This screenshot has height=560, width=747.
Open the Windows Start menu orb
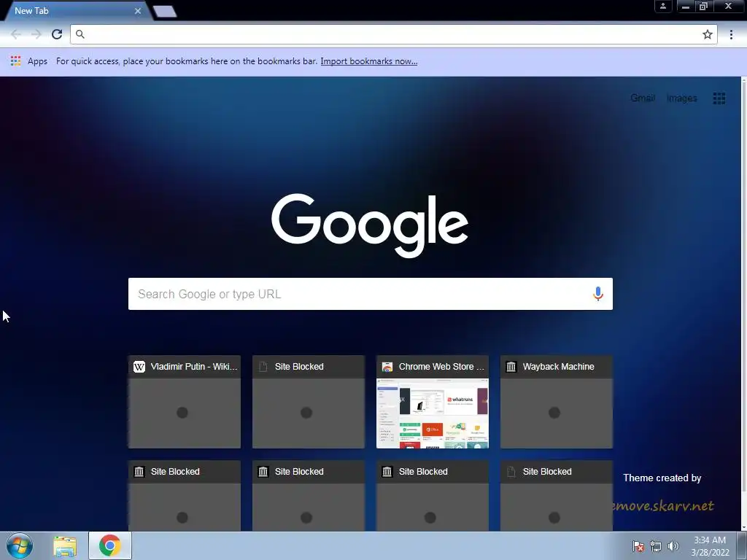pos(20,545)
